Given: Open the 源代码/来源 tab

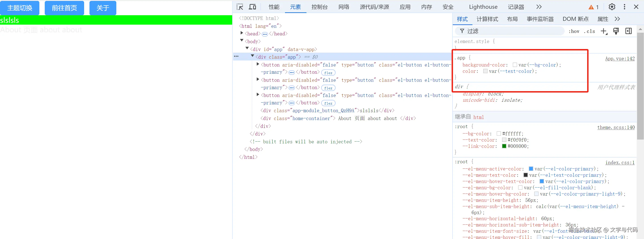Looking at the screenshot, I should [x=374, y=7].
